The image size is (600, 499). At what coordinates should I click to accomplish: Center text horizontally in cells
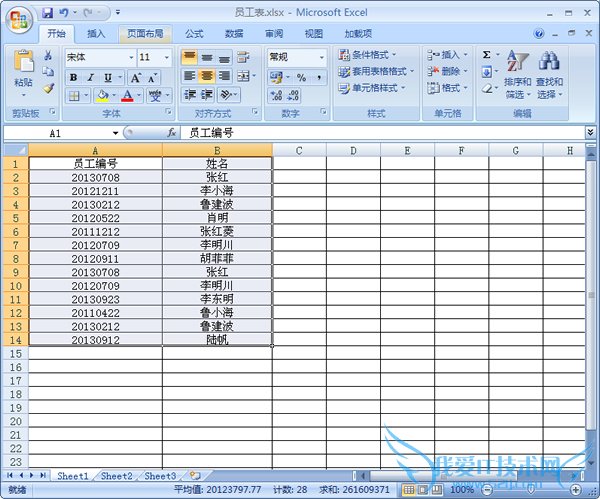207,76
